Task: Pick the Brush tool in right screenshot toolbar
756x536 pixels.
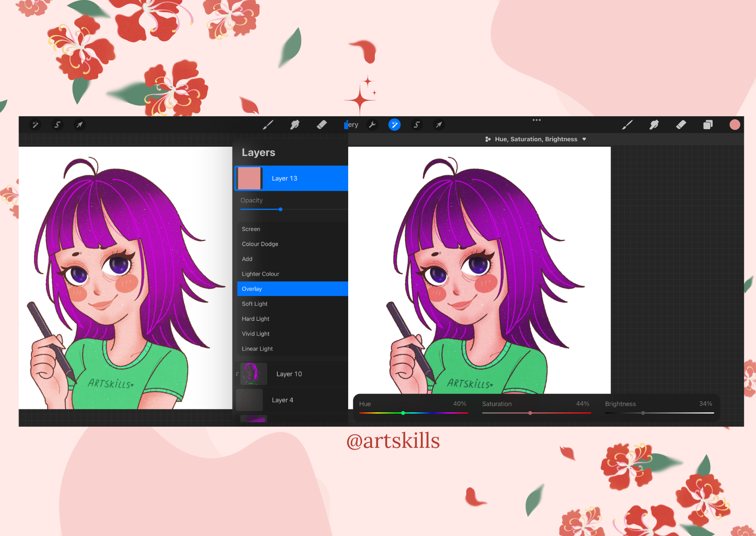Action: [x=628, y=125]
